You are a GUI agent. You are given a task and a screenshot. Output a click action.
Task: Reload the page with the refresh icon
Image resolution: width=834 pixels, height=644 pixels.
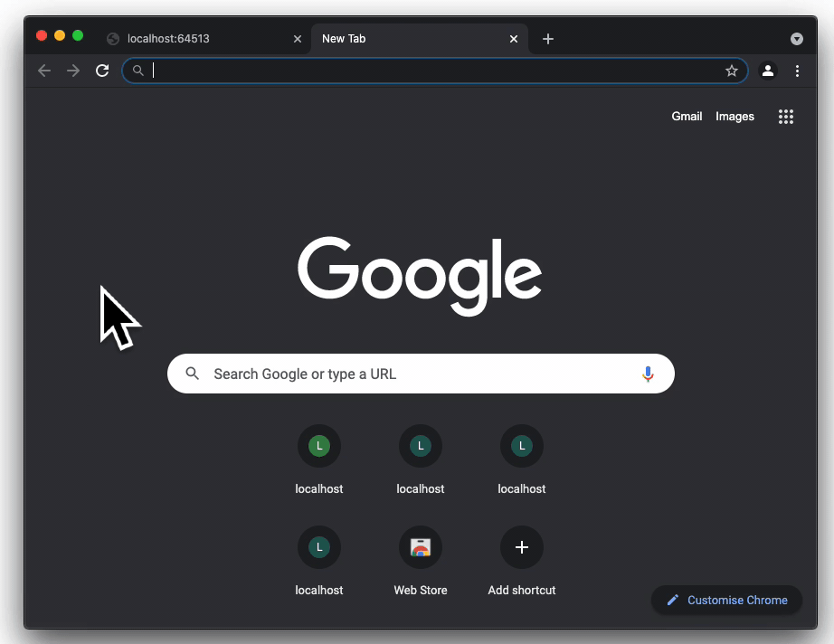tap(102, 71)
